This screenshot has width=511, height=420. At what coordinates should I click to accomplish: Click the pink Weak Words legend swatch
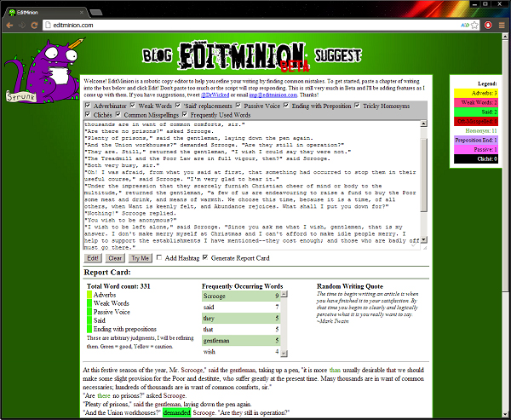[476, 103]
